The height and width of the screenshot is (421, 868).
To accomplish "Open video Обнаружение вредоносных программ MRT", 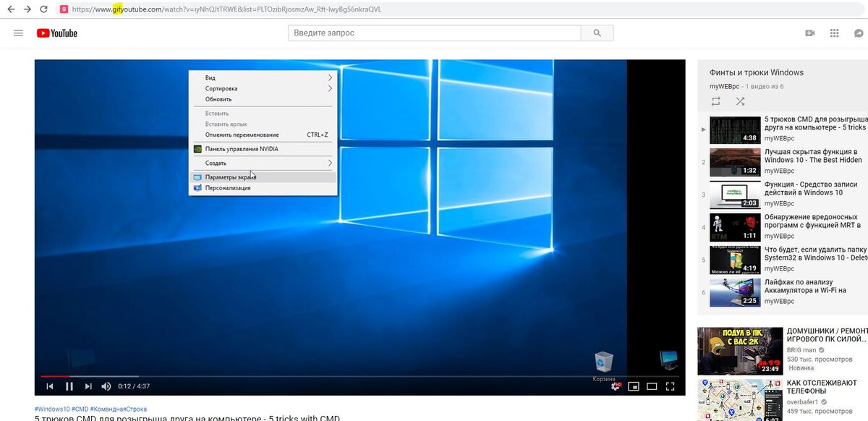I will 814,221.
